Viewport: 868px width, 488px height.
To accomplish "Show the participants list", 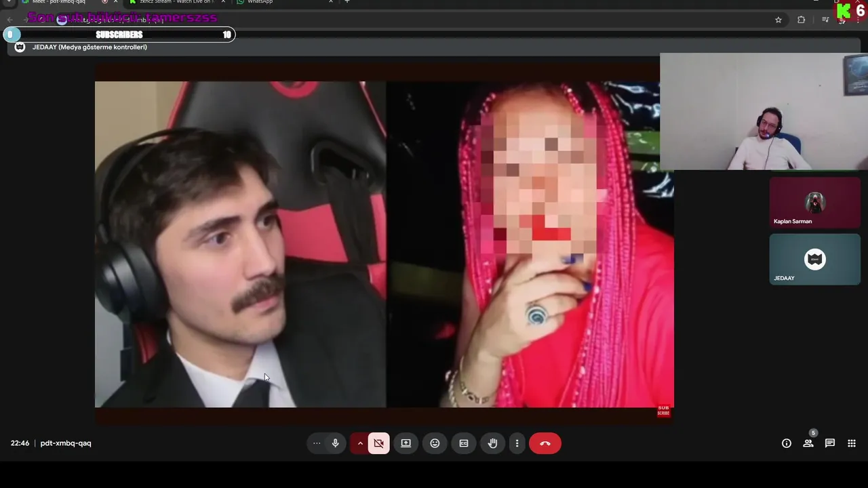I will click(x=808, y=443).
